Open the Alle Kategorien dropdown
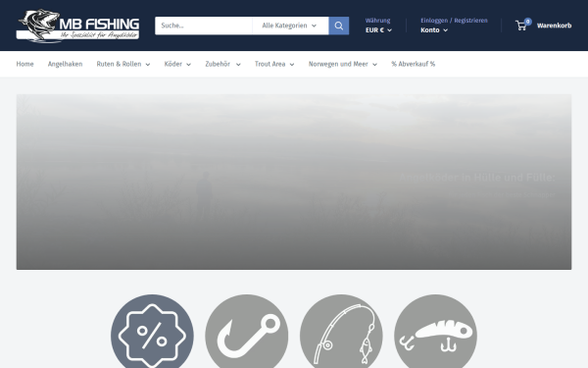 [x=290, y=26]
